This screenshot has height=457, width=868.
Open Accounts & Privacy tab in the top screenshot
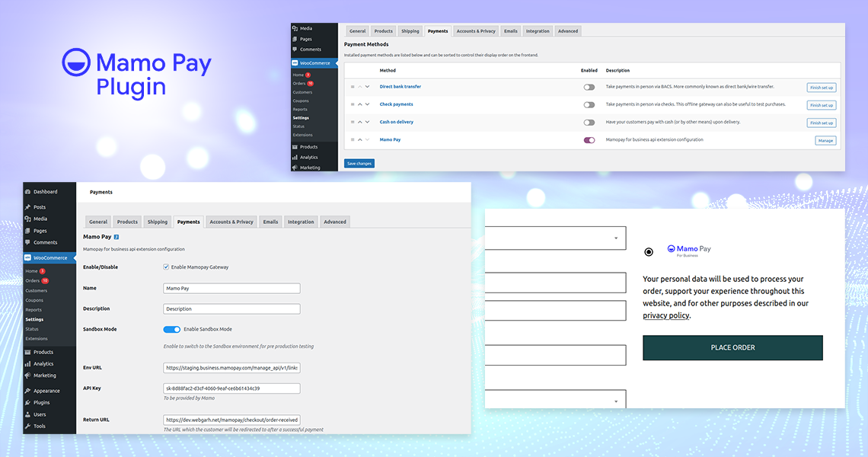476,31
